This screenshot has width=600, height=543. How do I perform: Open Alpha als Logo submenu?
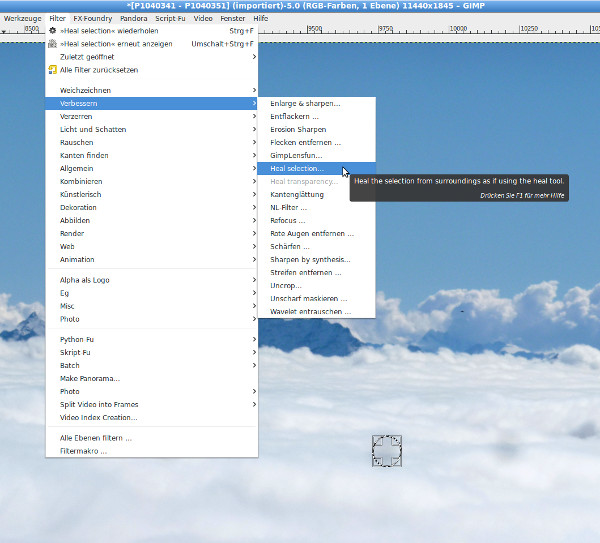click(x=152, y=280)
